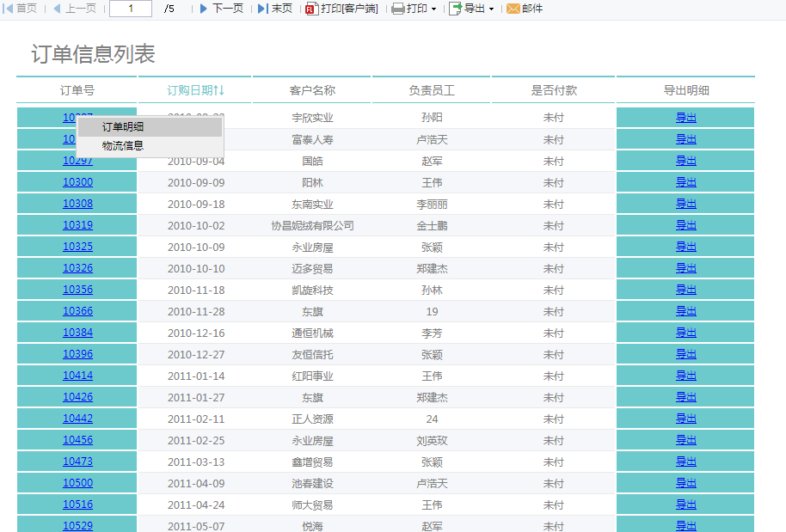Open order 10319 link
786x532 pixels.
point(77,225)
